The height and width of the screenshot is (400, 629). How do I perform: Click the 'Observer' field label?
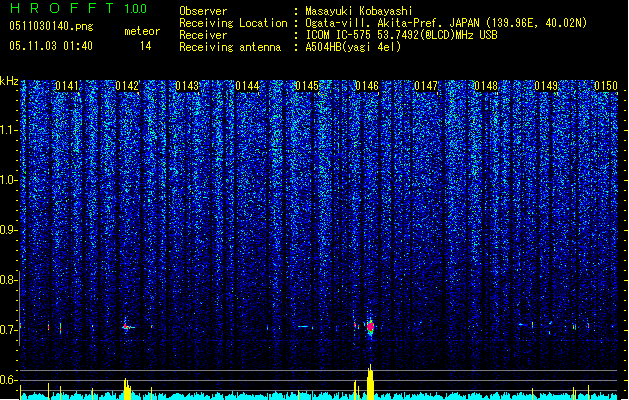click(203, 11)
